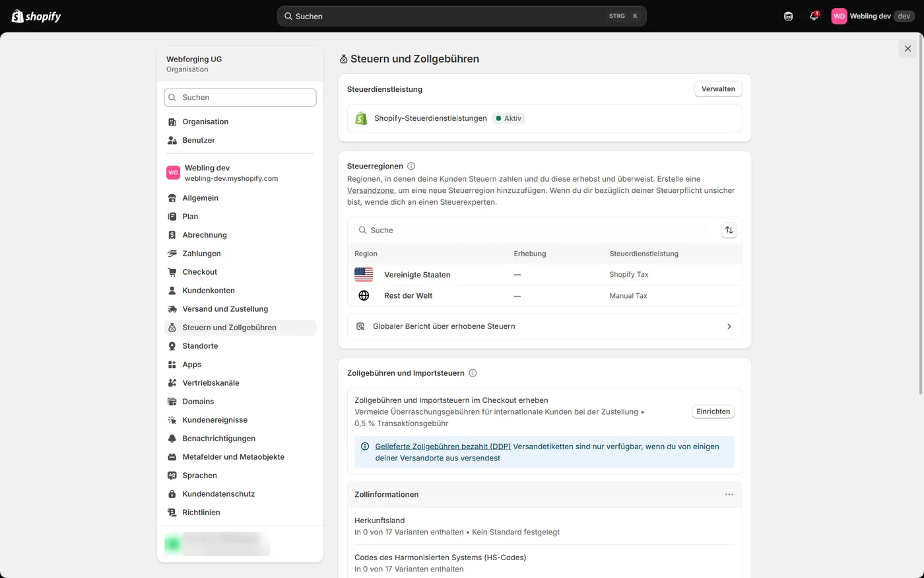Click the Domains icon
The width and height of the screenshot is (924, 578).
click(x=172, y=402)
